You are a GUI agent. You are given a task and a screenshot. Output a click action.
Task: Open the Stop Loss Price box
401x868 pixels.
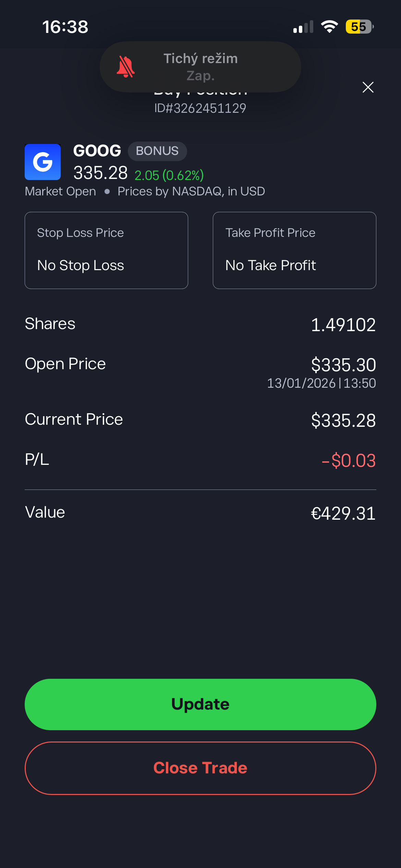(106, 250)
